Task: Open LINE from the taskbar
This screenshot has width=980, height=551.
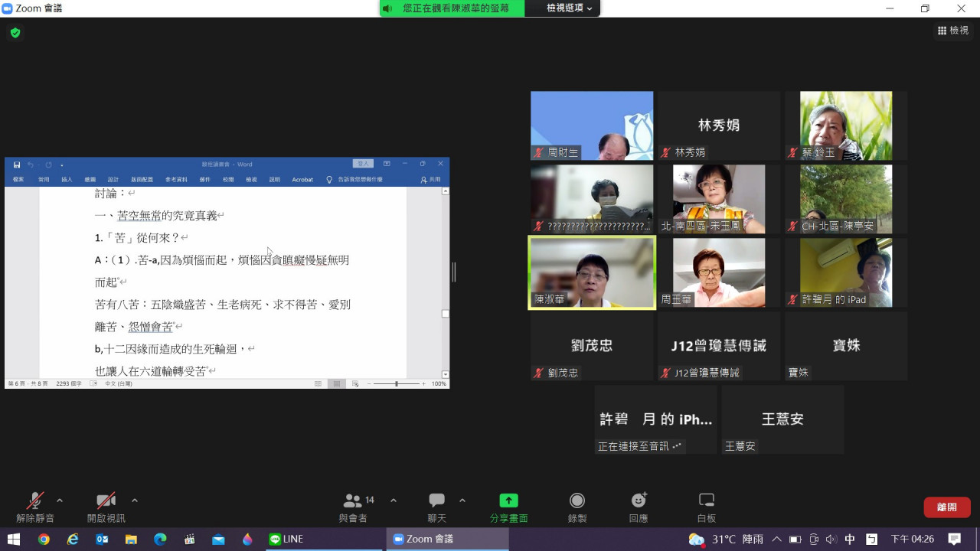Action: (x=287, y=539)
